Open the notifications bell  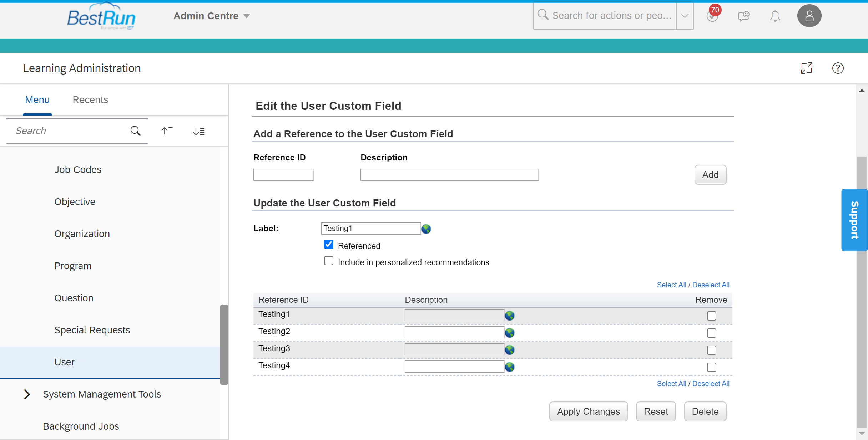pos(775,16)
